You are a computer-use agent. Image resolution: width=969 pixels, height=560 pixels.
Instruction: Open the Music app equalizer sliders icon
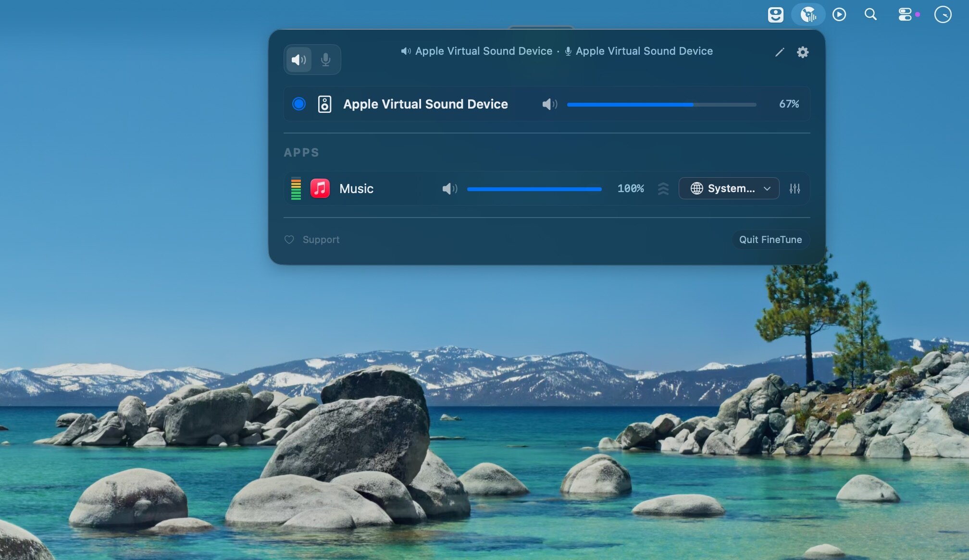pyautogui.click(x=795, y=189)
